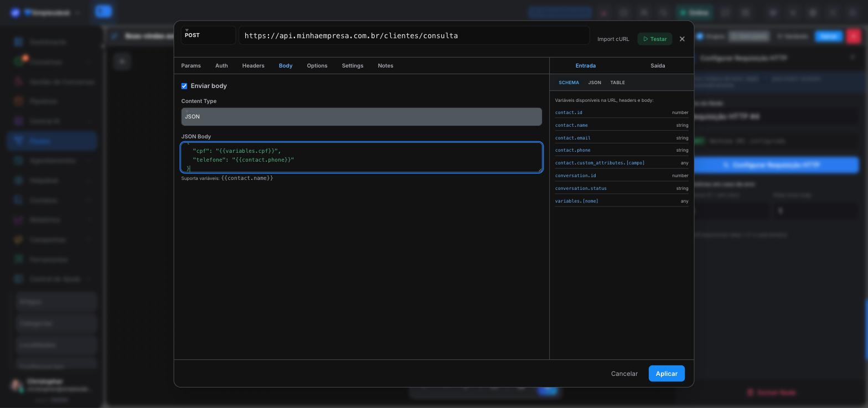This screenshot has width=868, height=408.
Task: Click the play icon in Testar button
Action: click(x=645, y=39)
